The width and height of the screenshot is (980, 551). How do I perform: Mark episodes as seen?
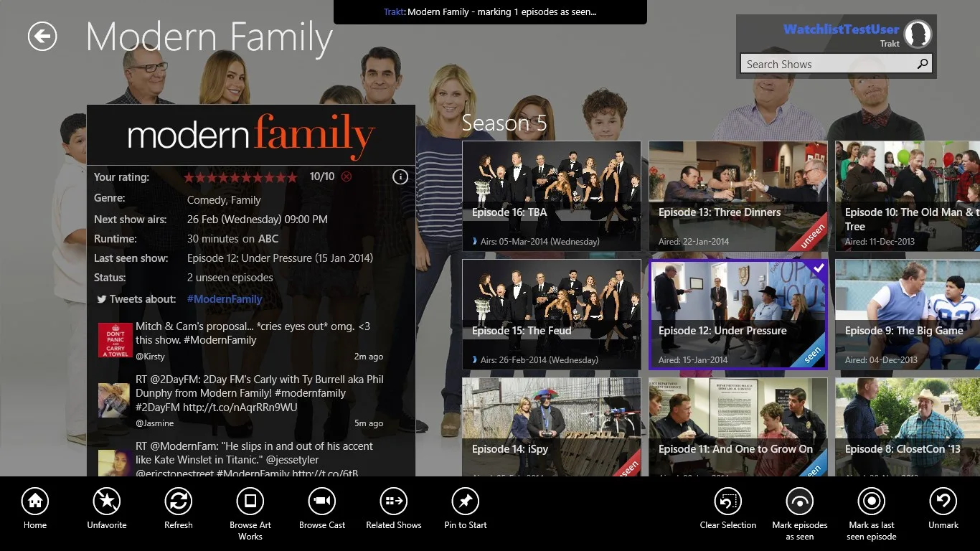(x=800, y=501)
